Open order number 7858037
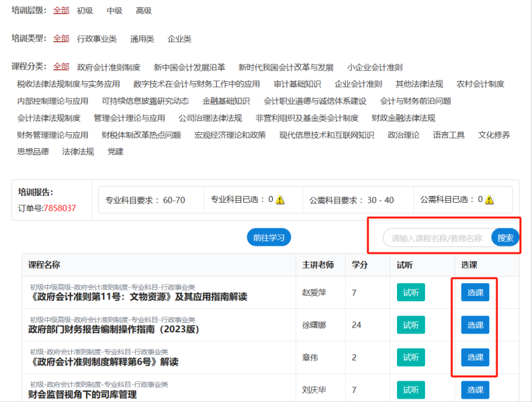This screenshot has width=532, height=402. [60, 208]
